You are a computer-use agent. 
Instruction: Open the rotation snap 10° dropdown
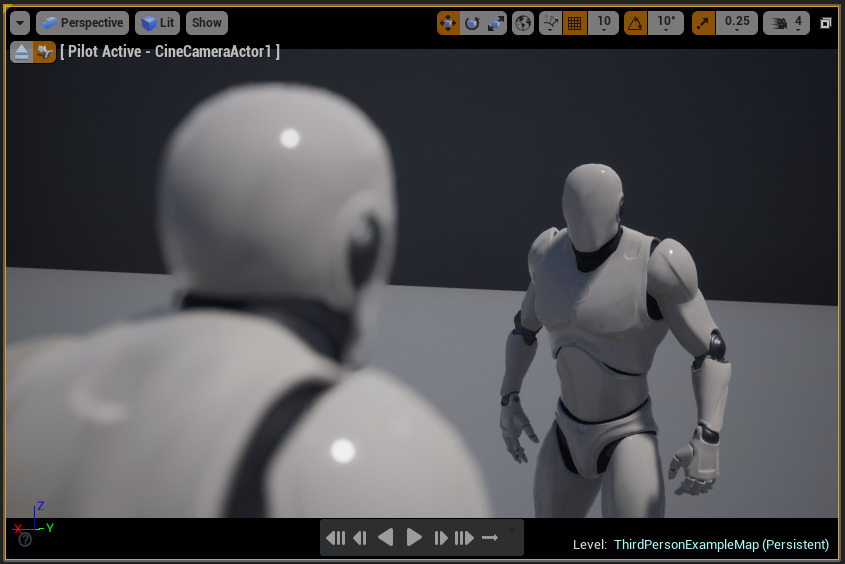(665, 23)
